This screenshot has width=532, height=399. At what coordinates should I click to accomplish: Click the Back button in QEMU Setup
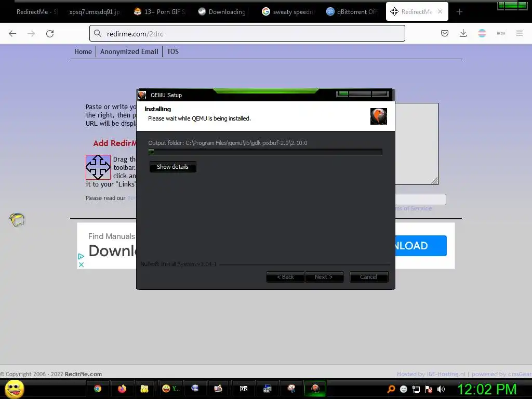coord(285,277)
